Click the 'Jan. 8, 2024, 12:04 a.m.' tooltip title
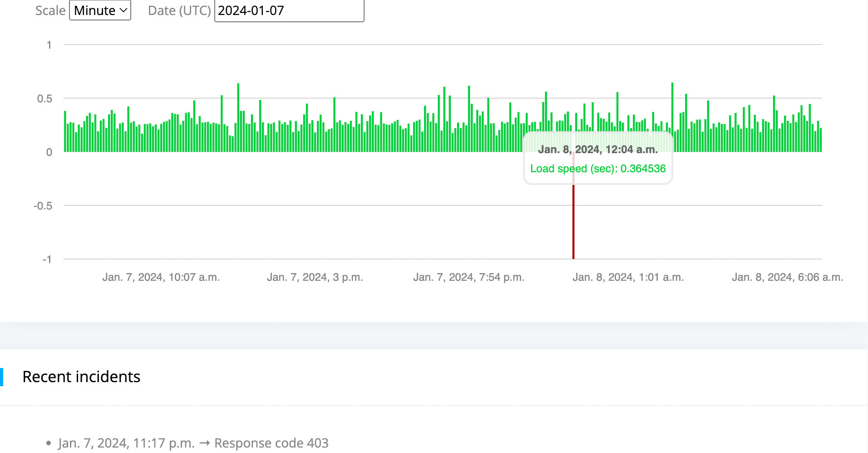The image size is (868, 453). [x=598, y=149]
